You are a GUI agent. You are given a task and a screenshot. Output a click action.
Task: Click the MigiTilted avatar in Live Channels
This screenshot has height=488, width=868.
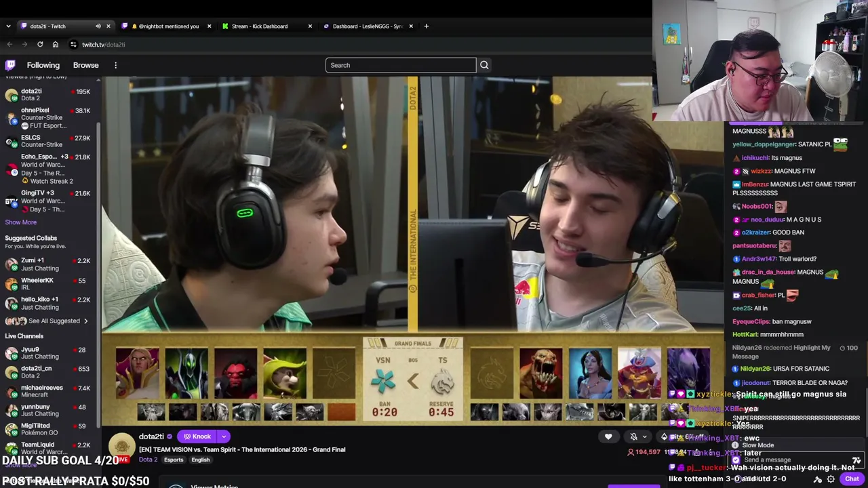12,429
